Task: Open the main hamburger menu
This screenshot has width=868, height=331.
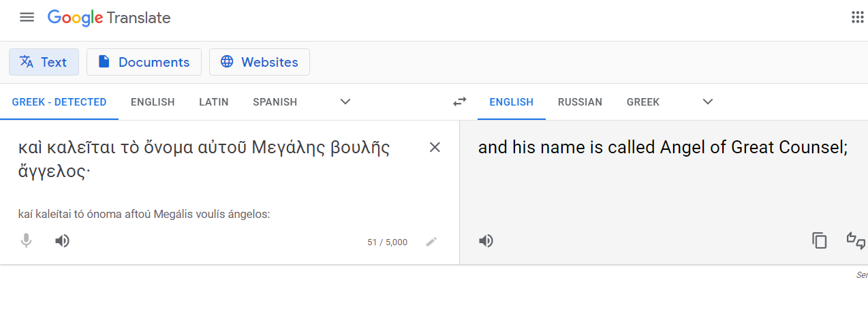Action: 27,18
